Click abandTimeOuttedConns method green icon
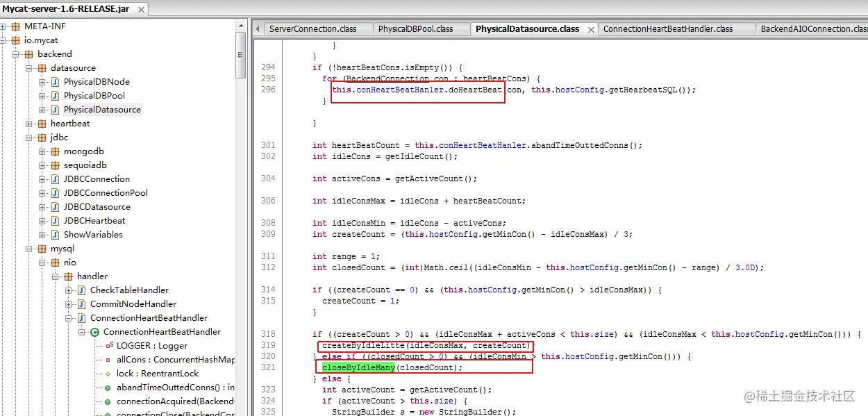 108,388
